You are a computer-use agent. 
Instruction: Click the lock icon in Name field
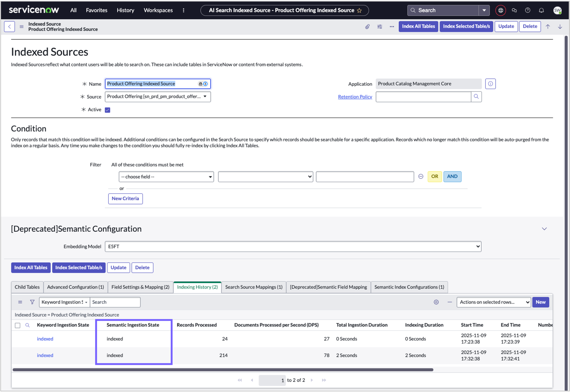coord(200,84)
